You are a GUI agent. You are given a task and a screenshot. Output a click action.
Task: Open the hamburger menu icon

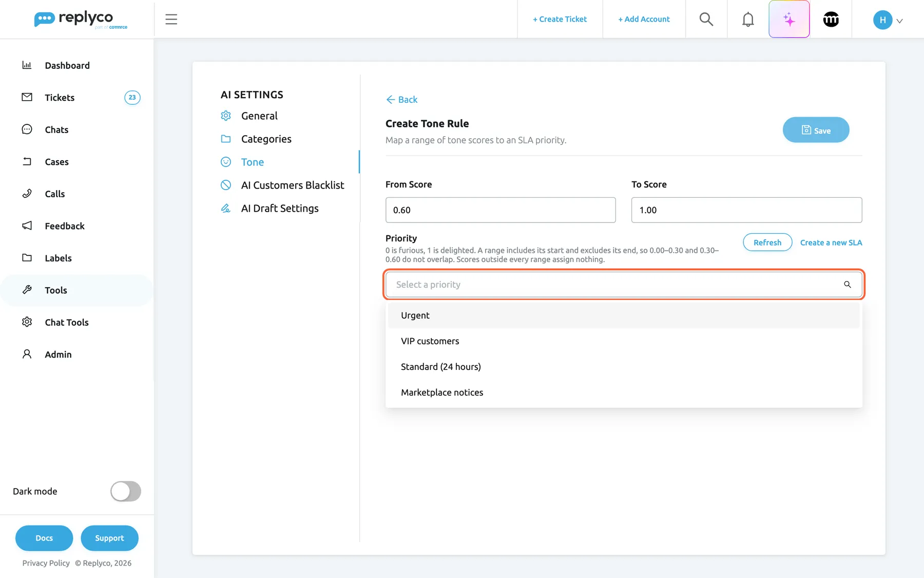click(171, 20)
